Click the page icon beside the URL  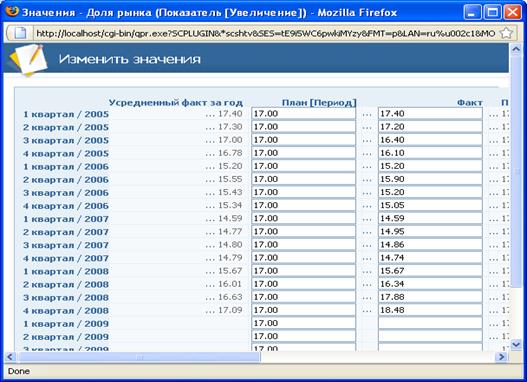point(20,33)
